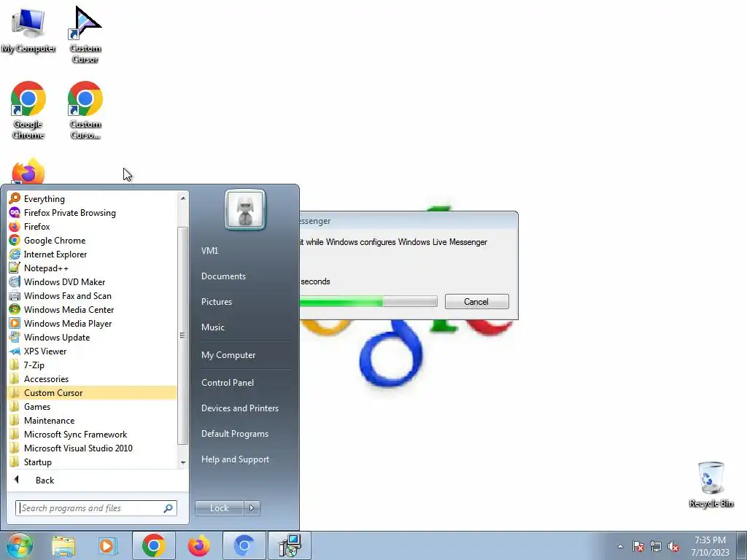Open Windows Media Player in programs list
The height and width of the screenshot is (560, 747).
(93, 323)
